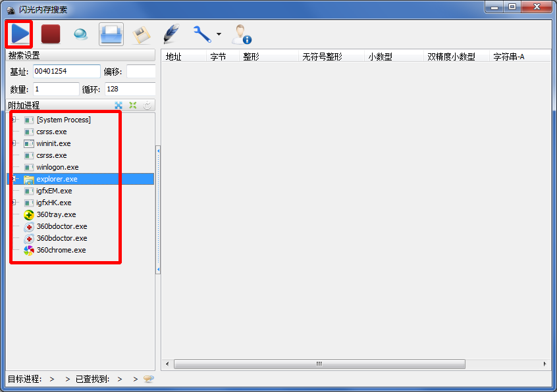Click the 数量 input field

[56, 89]
